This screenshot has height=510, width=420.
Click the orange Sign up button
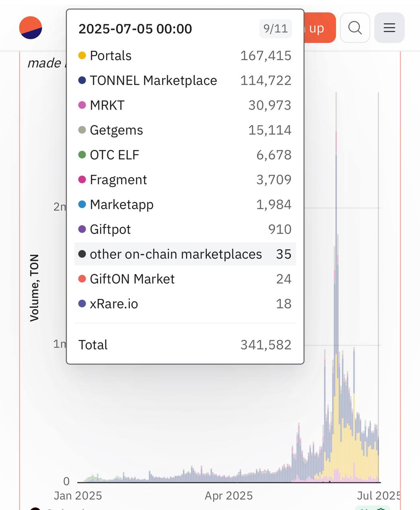tap(320, 28)
